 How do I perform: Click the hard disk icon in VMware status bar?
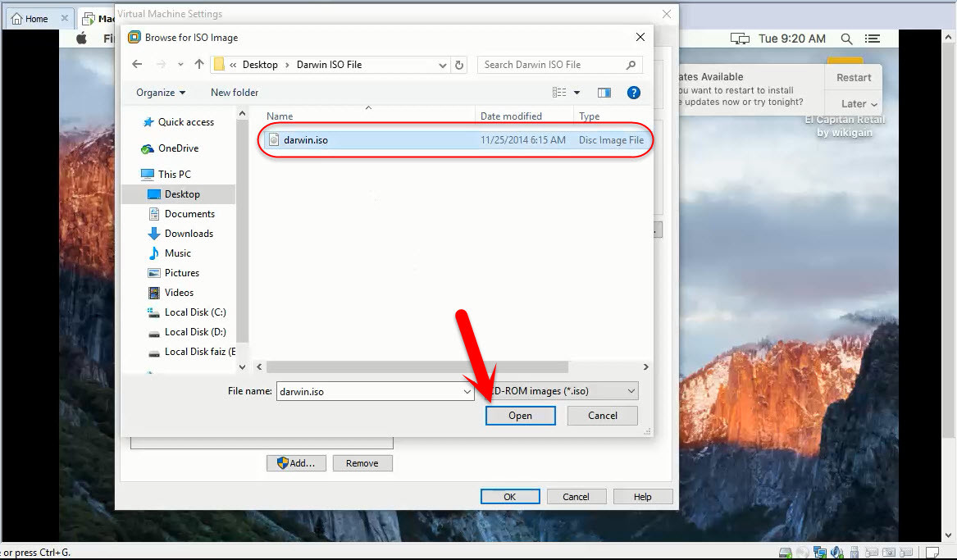click(x=785, y=552)
